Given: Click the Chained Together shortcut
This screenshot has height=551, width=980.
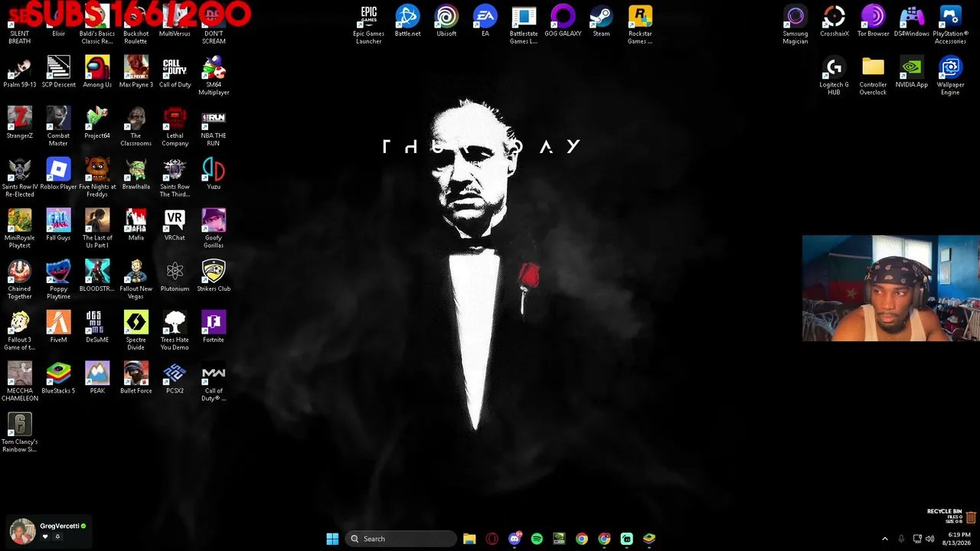Looking at the screenshot, I should tap(19, 280).
